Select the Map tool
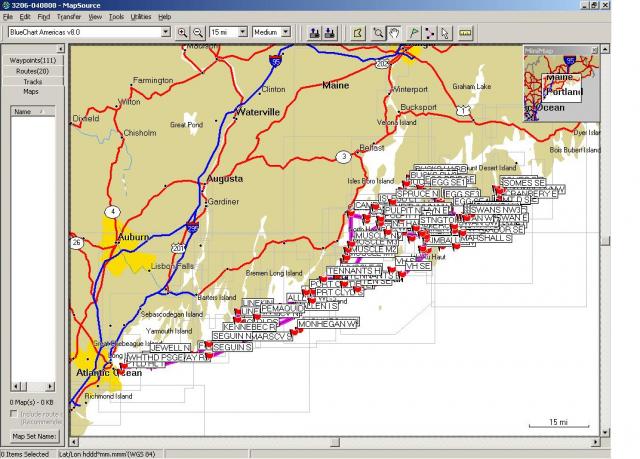This screenshot has width=640, height=459. coord(358,33)
